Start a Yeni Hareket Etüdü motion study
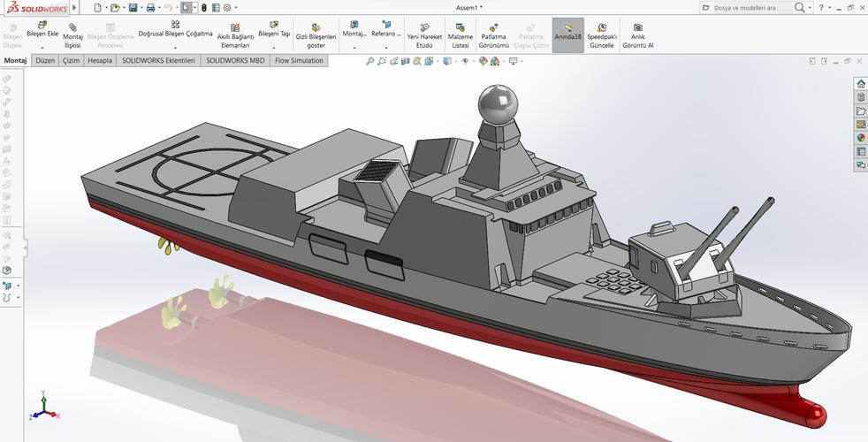Image resolution: width=868 pixels, height=442 pixels. [x=424, y=28]
